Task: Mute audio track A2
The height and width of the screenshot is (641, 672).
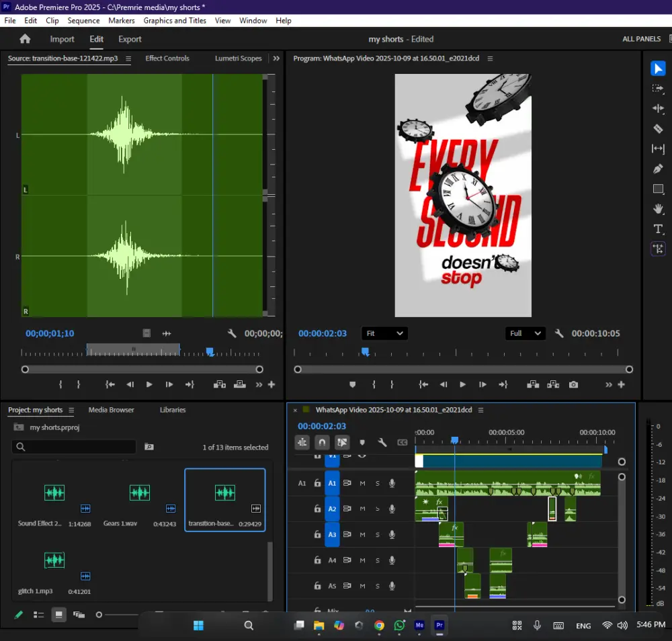Action: coord(363,509)
